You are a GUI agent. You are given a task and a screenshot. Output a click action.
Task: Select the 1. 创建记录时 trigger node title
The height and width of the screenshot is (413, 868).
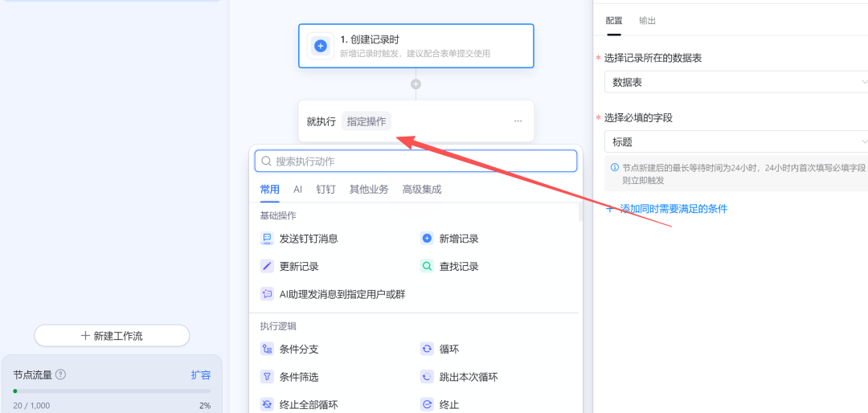[x=370, y=39]
